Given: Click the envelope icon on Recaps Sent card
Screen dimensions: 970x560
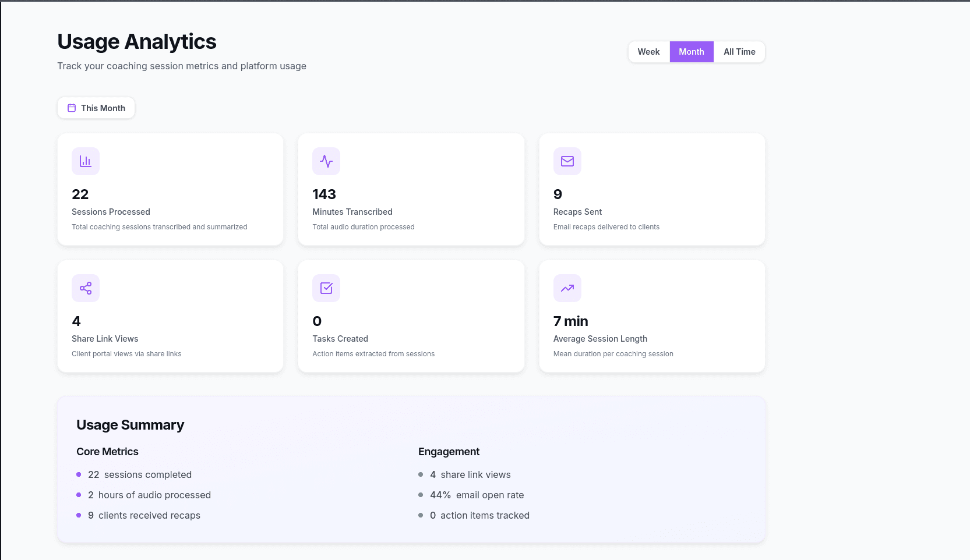Looking at the screenshot, I should pos(567,161).
